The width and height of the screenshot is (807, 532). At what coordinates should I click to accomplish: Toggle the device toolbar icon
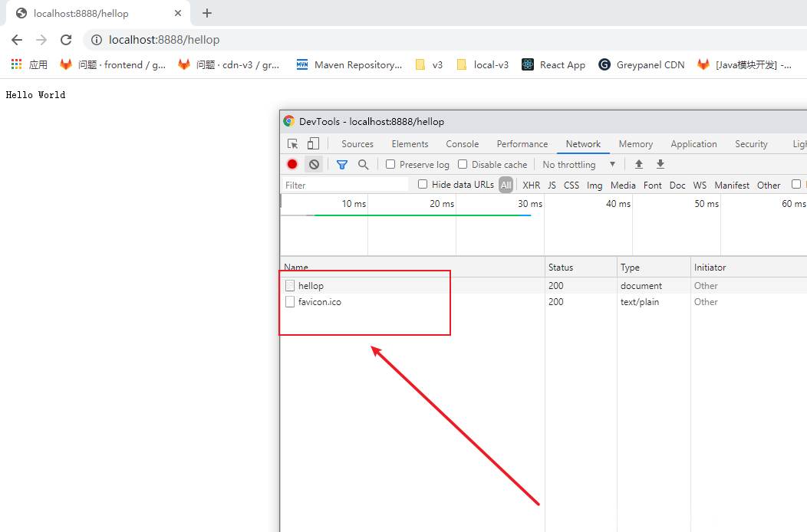[313, 143]
